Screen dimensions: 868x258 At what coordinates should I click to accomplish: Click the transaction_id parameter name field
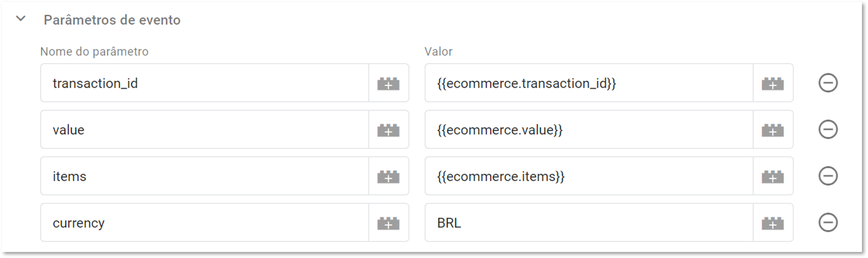205,83
